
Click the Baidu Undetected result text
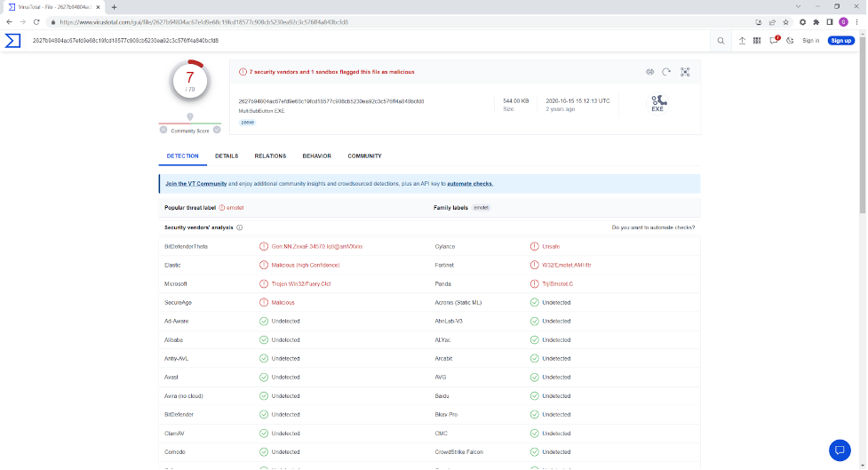pyautogui.click(x=556, y=396)
